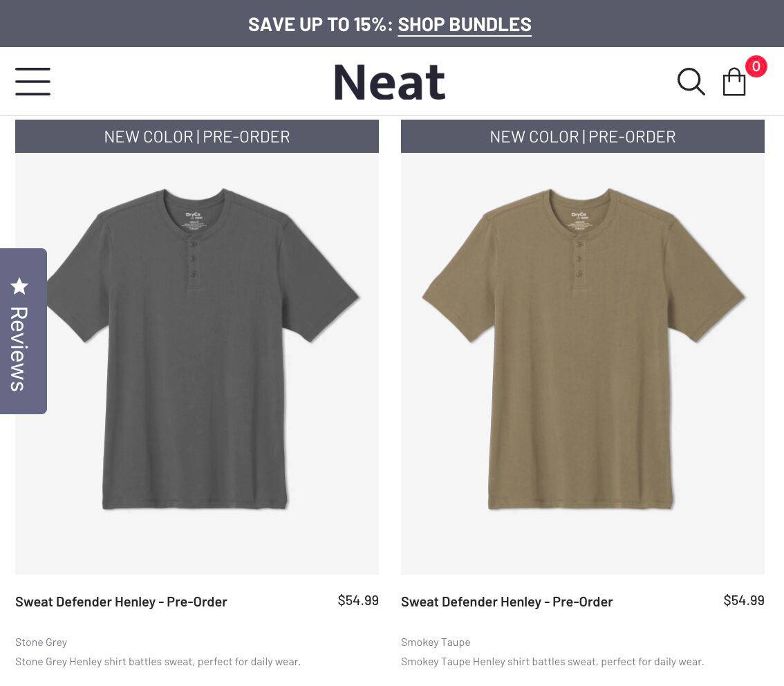Screen dimensions: 784x686
Task: Click the star icon on Reviews tab
Action: 20,286
